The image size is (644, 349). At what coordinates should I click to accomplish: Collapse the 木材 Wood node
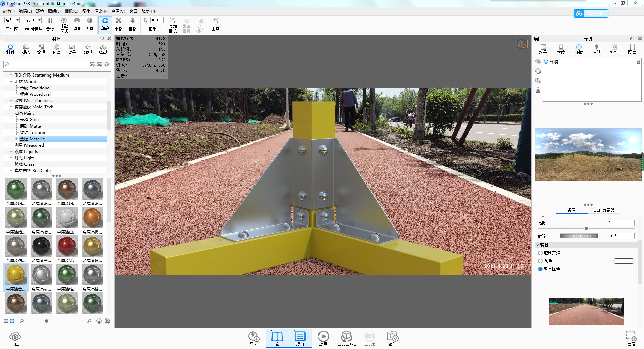11,81
